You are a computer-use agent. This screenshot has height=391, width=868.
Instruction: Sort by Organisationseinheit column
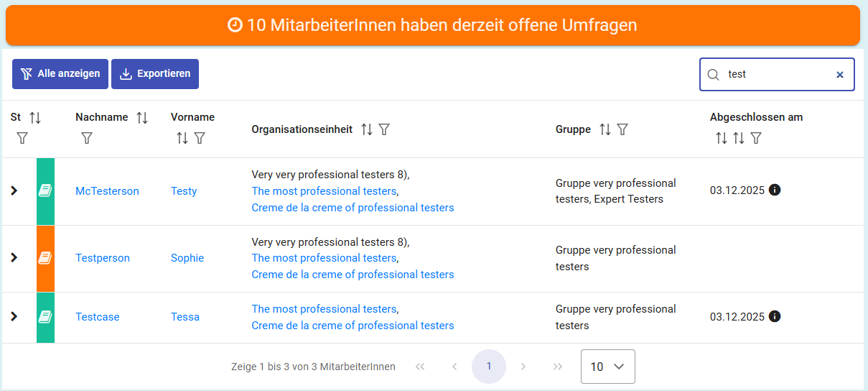[x=367, y=129]
